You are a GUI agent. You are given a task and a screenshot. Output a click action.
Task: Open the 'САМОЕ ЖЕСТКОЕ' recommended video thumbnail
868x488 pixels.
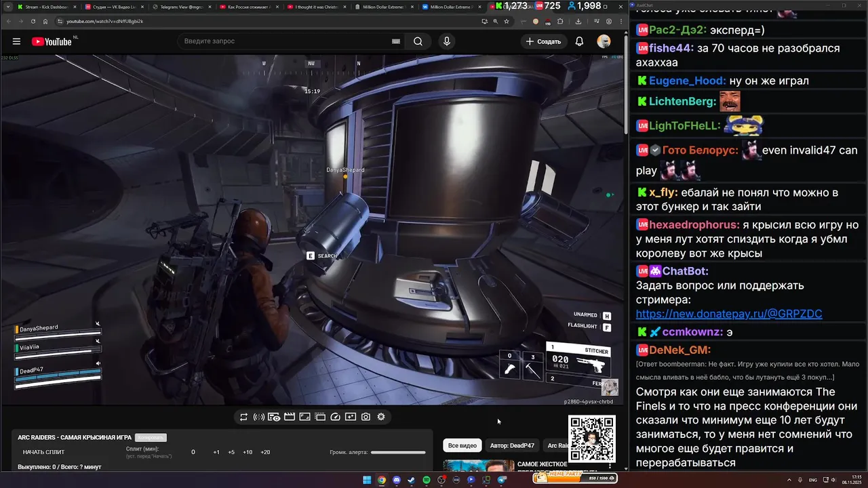(479, 466)
